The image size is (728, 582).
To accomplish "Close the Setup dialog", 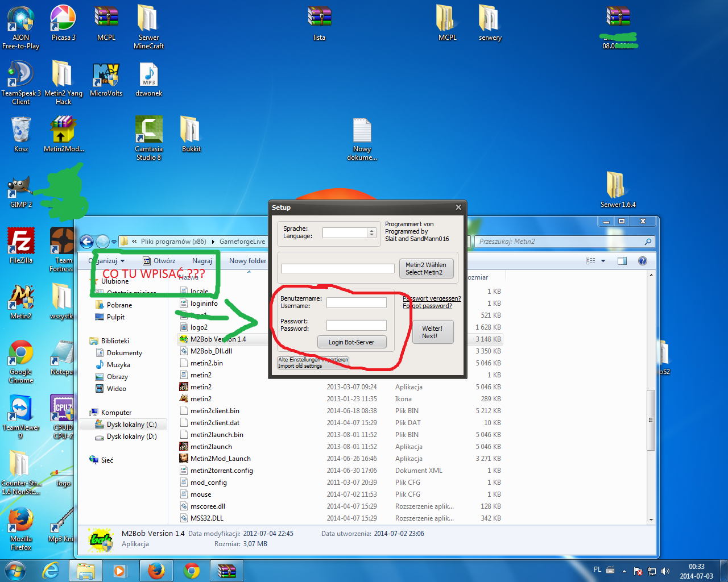I will point(458,207).
